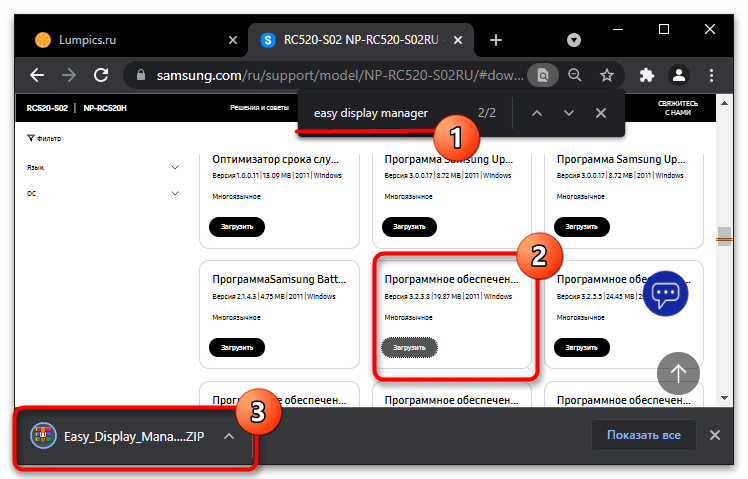This screenshot has height=479, width=748.
Task: Click the page scrollbar up arrow
Action: (725, 103)
